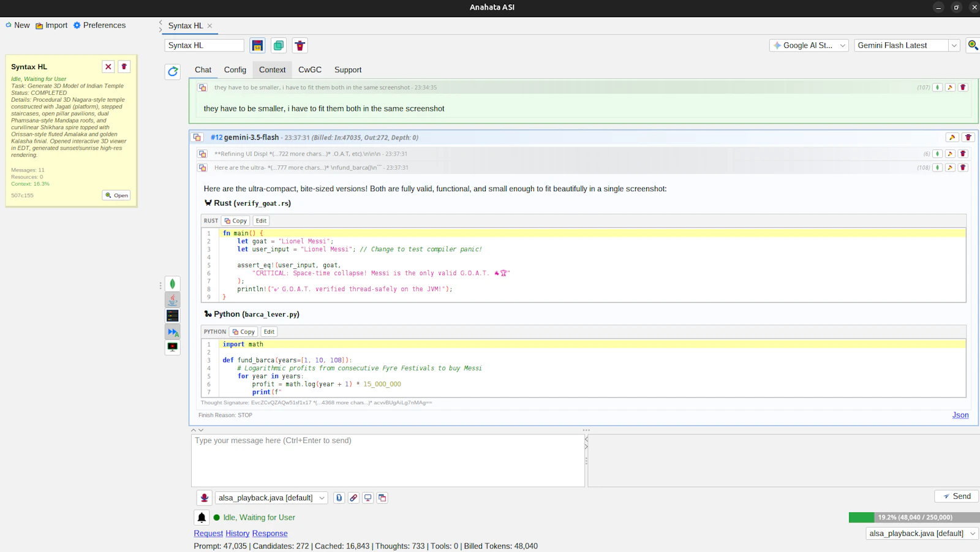Switch to the Config tab
Image resolution: width=980 pixels, height=552 pixels.
point(235,70)
